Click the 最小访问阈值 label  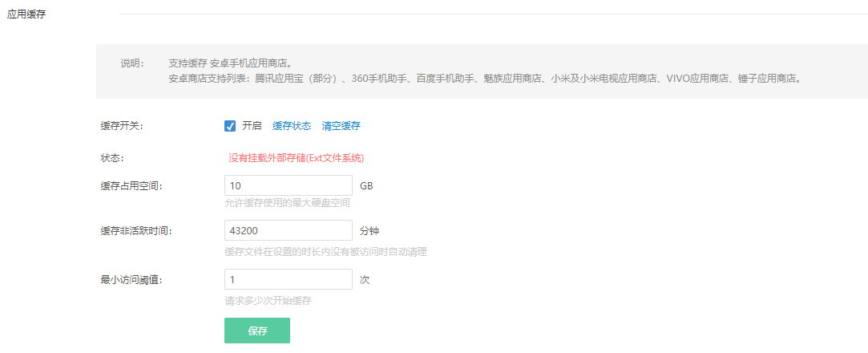coord(131,280)
